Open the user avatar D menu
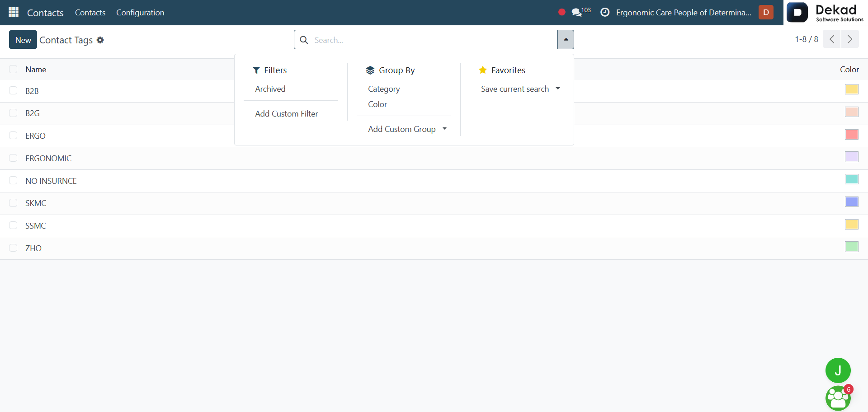Viewport: 868px width, 412px height. click(766, 12)
